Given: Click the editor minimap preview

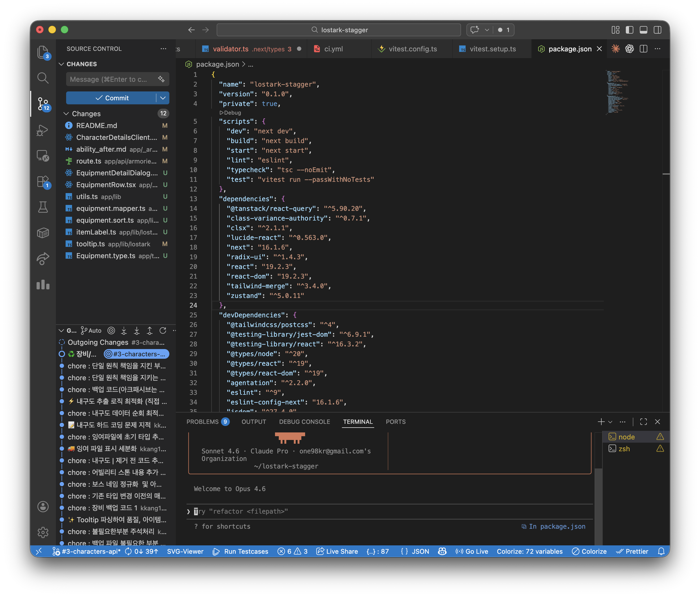Looking at the screenshot, I should pos(617,92).
